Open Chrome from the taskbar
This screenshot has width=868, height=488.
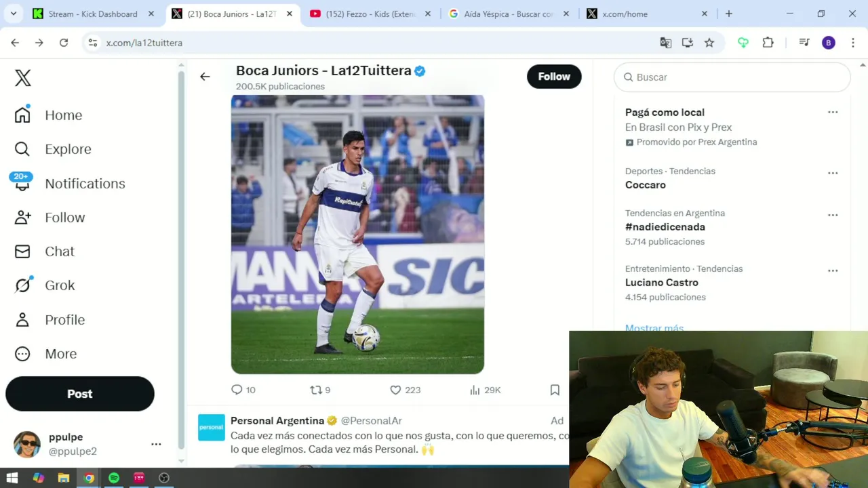[x=89, y=478]
